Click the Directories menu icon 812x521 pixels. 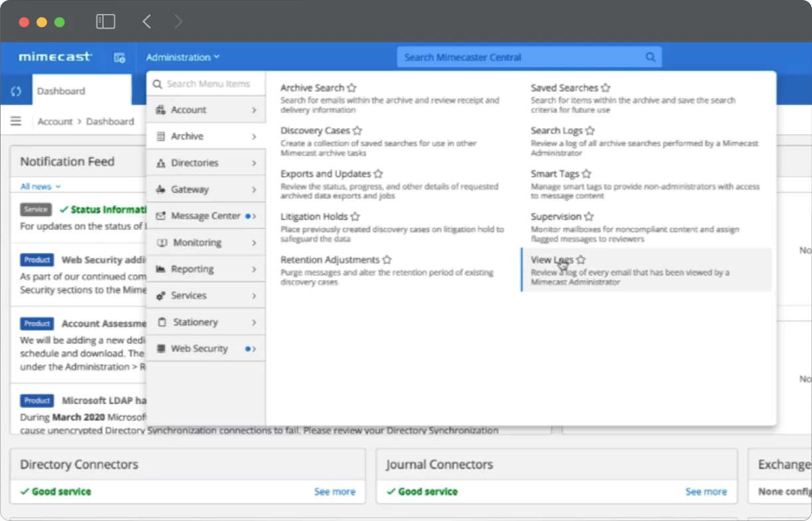160,163
